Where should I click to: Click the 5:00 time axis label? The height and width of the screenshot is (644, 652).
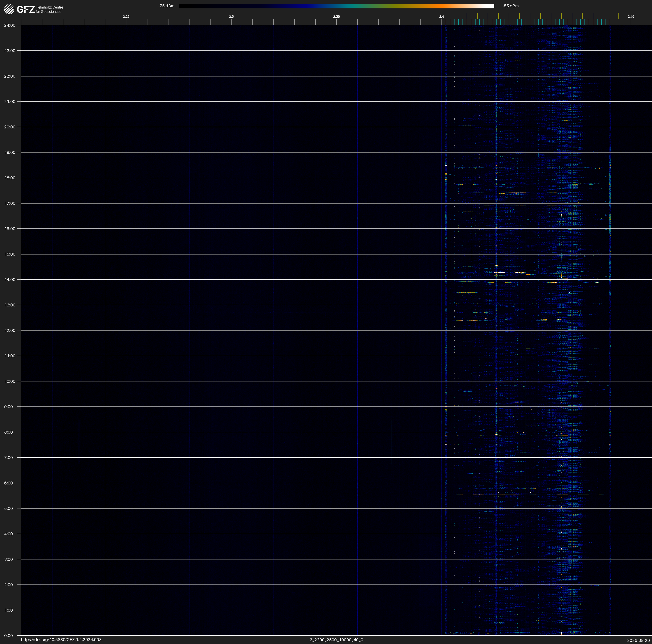coord(8,508)
